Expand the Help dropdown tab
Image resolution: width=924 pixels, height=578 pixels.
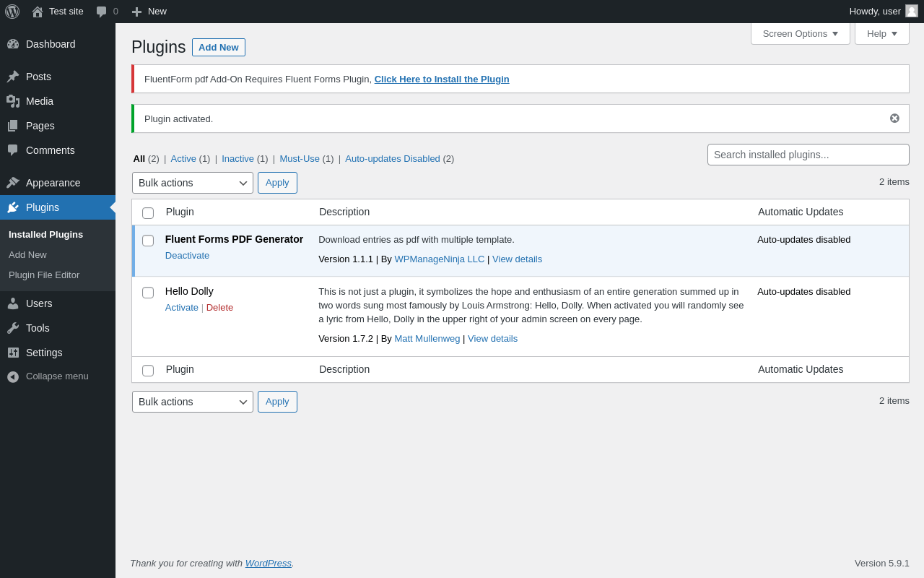[x=881, y=33]
